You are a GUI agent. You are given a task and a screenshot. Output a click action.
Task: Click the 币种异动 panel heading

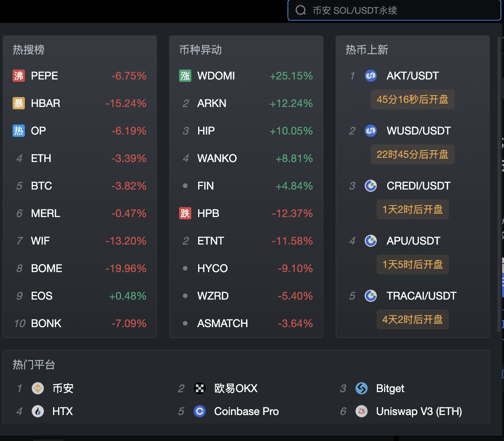[x=200, y=50]
